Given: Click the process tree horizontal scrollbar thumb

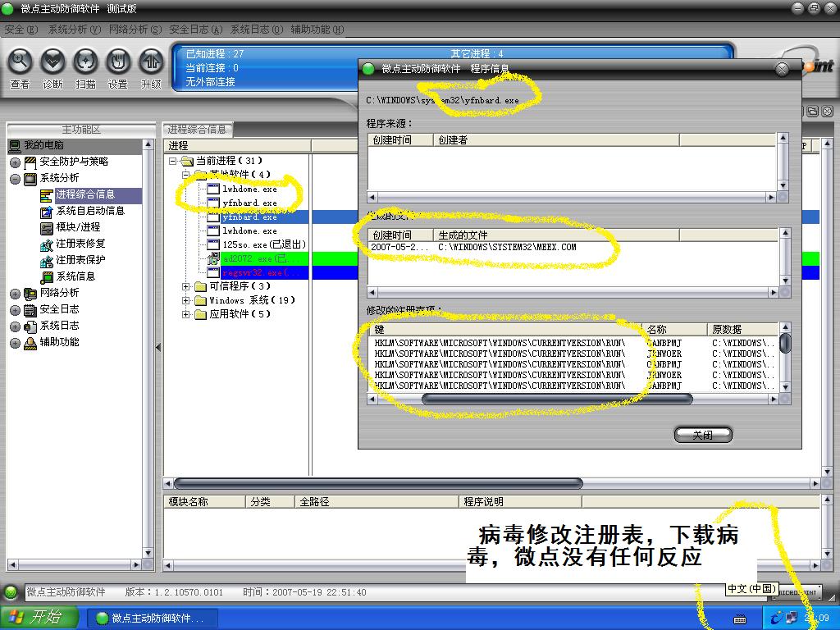Looking at the screenshot, I should 377,484.
